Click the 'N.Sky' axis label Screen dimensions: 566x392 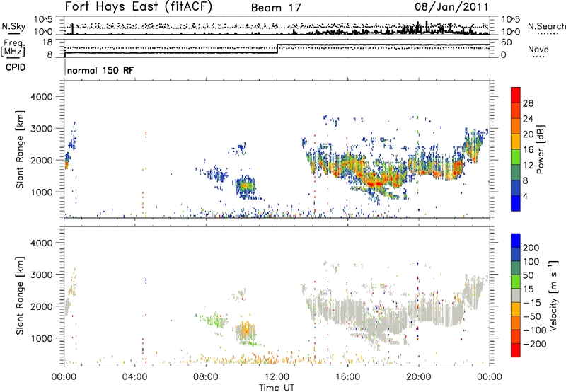[x=13, y=26]
